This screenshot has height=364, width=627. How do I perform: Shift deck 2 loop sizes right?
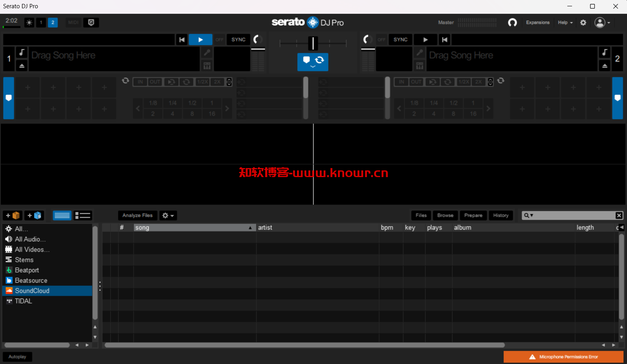[x=488, y=108]
